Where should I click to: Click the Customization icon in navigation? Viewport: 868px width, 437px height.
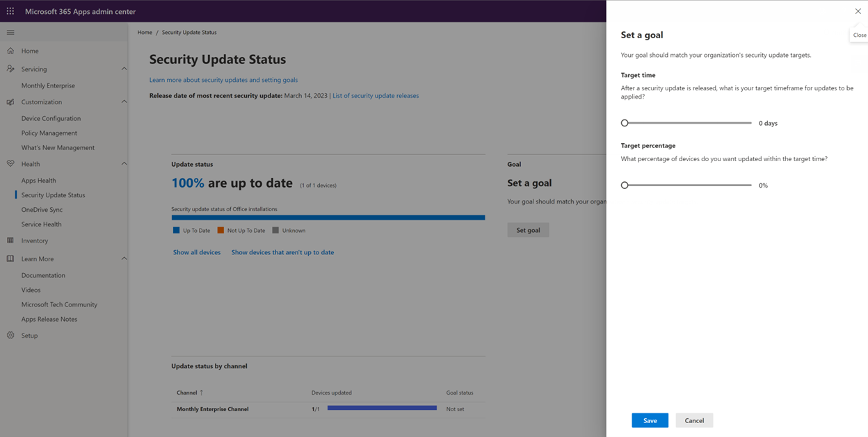[x=10, y=100]
